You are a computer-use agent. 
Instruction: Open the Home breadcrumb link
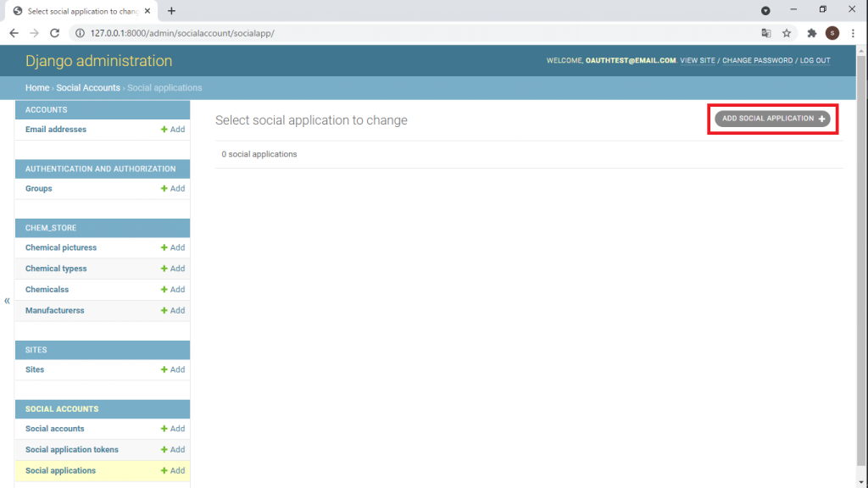click(37, 88)
